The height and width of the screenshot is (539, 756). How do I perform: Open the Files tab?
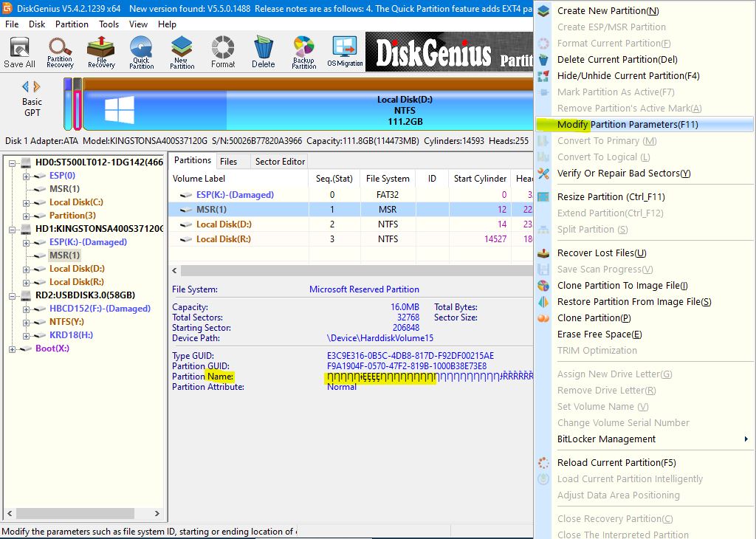(229, 162)
